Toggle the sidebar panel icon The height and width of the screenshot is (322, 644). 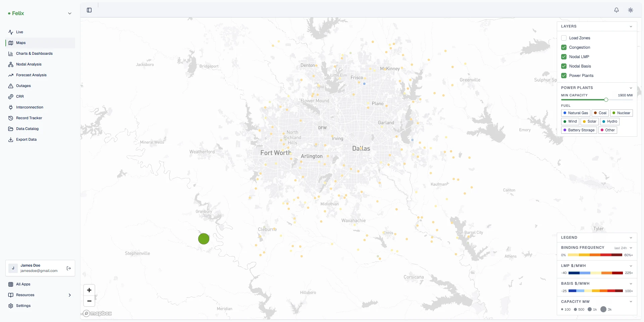89,10
